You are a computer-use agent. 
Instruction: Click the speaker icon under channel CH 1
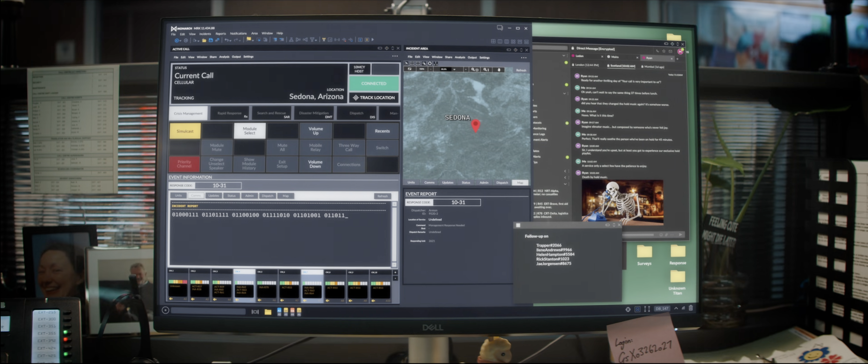tap(171, 299)
